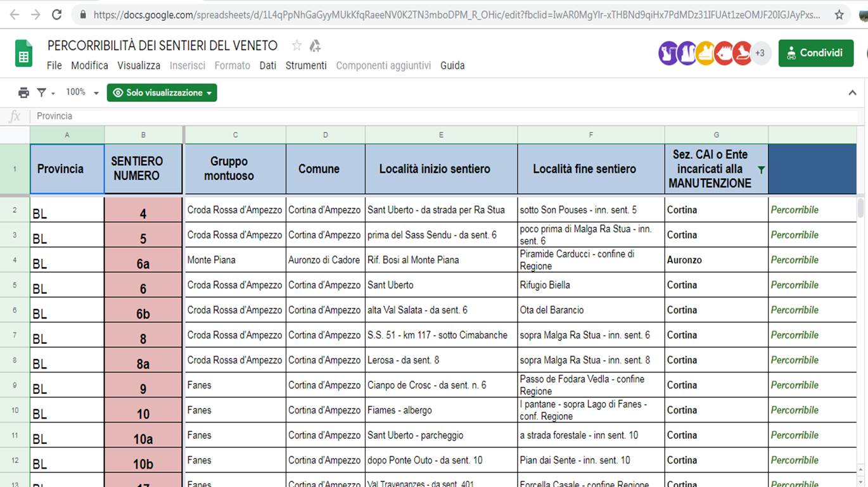The height and width of the screenshot is (487, 868).
Task: Open the Google Sheets home icon
Action: click(x=23, y=54)
